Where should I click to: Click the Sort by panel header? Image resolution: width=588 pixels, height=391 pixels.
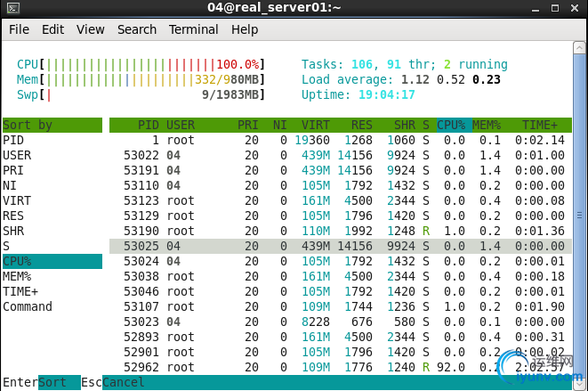coord(52,125)
